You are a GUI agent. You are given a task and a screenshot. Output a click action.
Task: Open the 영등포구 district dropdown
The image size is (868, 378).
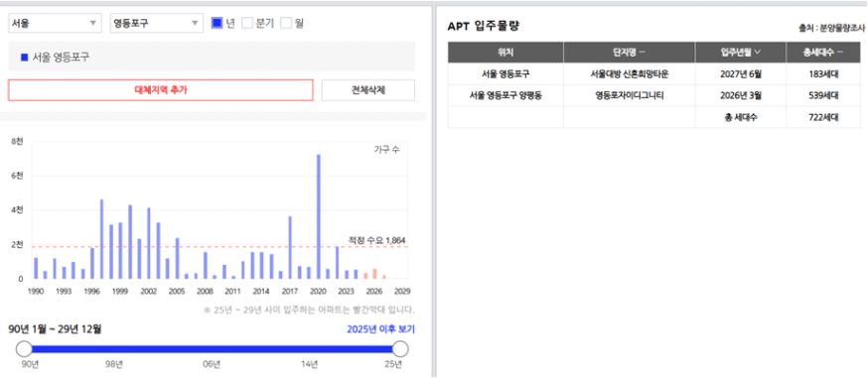[157, 23]
